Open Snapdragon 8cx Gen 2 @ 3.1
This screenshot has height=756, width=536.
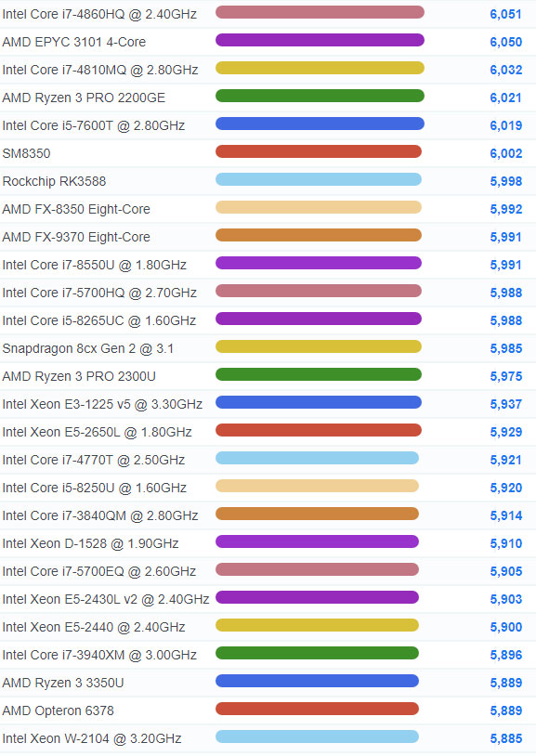[88, 348]
